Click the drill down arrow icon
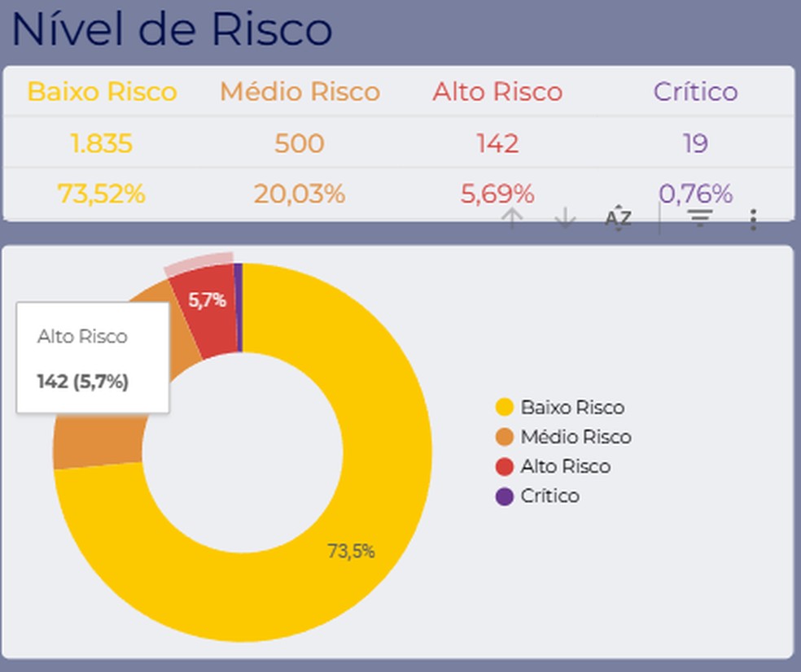This screenshot has height=672, width=801. click(565, 218)
